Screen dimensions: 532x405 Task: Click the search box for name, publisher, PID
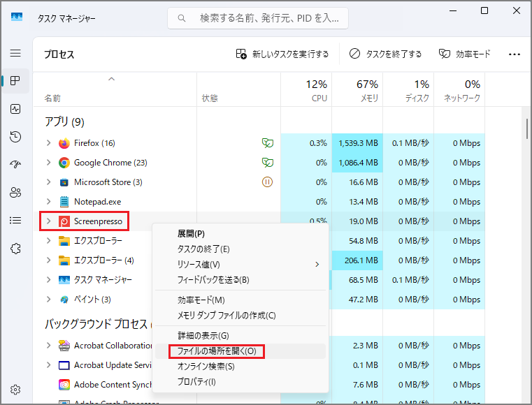[258, 18]
